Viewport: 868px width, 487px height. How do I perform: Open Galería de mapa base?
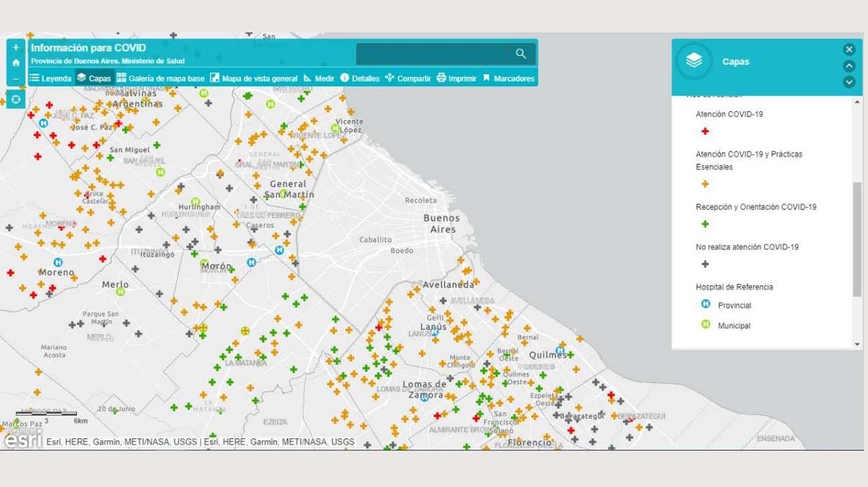click(160, 78)
